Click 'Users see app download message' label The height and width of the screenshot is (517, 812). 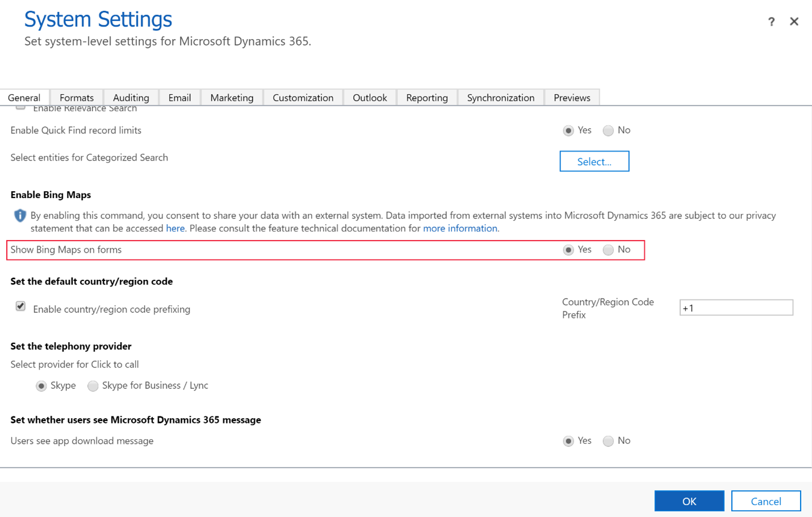82,441
